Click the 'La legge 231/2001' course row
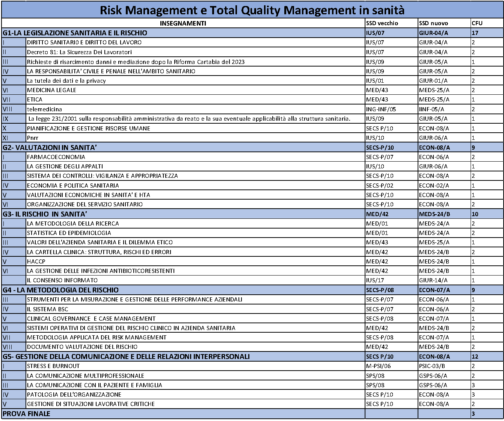 pos(252,119)
